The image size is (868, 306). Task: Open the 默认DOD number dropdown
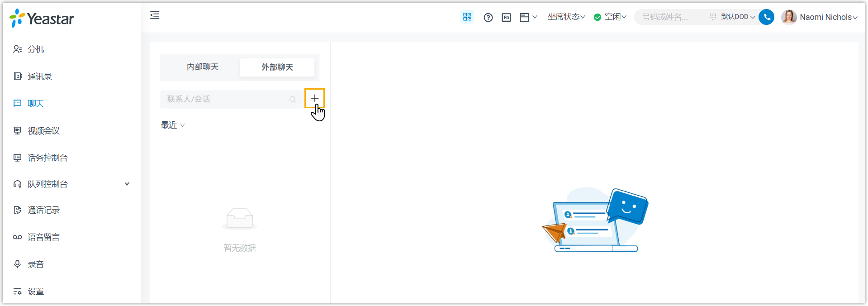click(x=738, y=17)
